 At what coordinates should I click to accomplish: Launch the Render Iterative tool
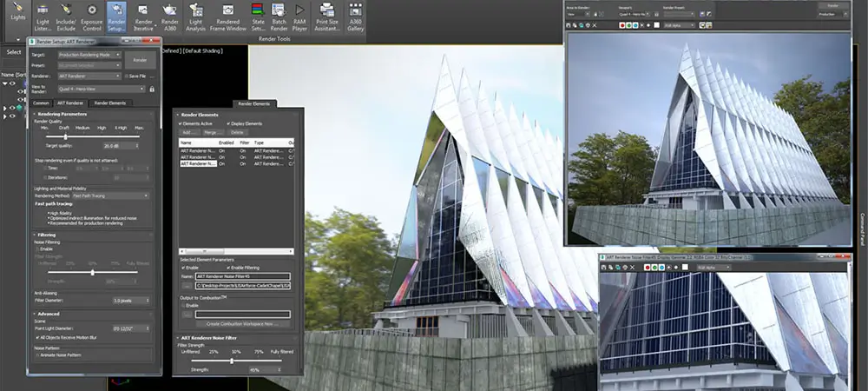(144, 17)
